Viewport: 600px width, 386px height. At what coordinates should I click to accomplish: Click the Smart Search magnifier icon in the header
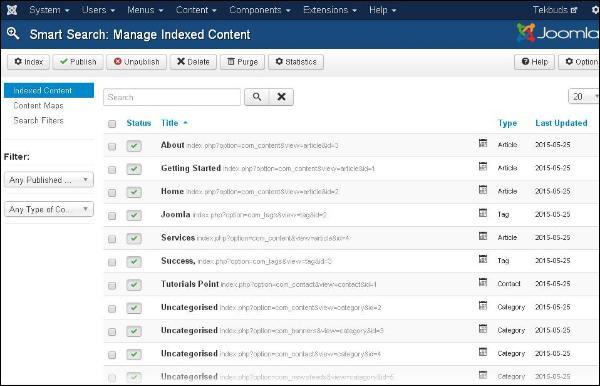click(13, 33)
